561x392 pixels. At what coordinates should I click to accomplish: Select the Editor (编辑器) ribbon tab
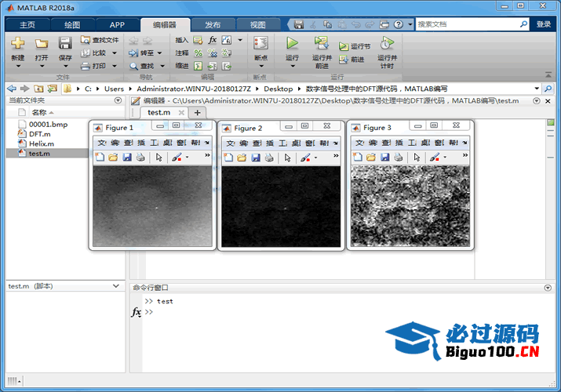165,24
